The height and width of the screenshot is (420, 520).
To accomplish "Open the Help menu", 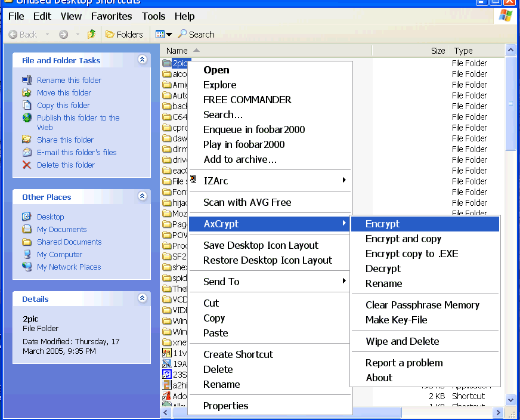I will point(185,16).
